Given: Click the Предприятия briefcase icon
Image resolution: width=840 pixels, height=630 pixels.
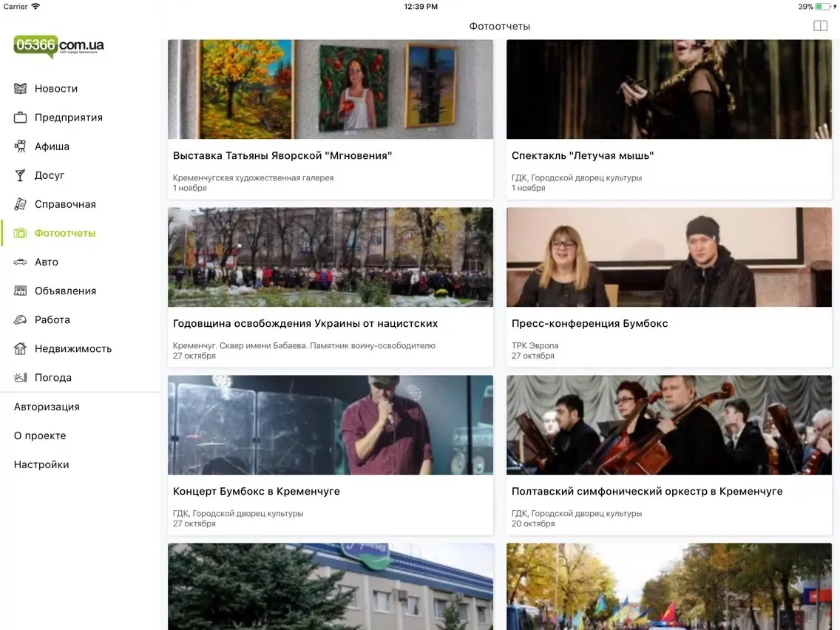Looking at the screenshot, I should click(21, 118).
